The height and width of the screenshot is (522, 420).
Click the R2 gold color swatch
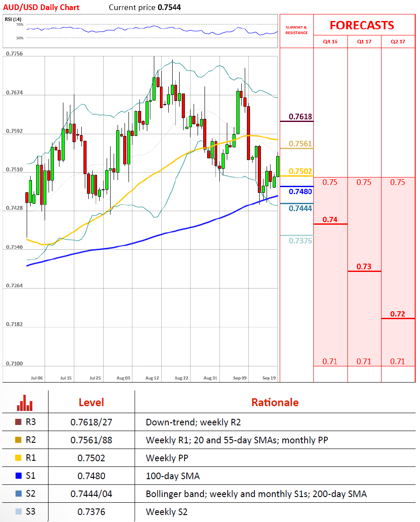pyautogui.click(x=18, y=440)
